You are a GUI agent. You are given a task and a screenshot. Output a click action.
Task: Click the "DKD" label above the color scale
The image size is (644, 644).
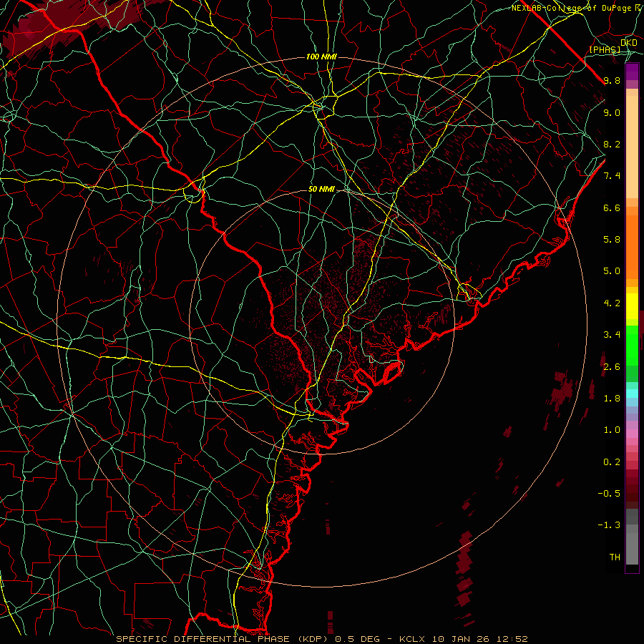(x=628, y=43)
